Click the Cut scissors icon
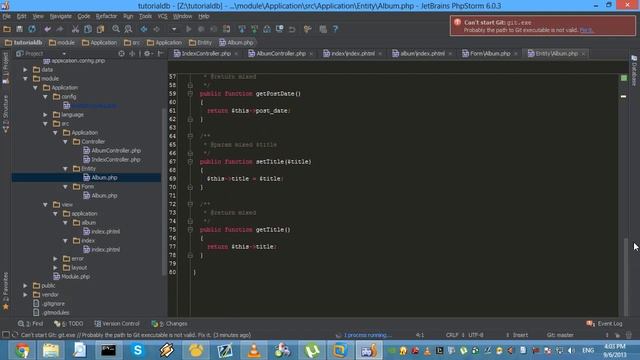Viewport: 640px width, 360px height. pos(75,29)
